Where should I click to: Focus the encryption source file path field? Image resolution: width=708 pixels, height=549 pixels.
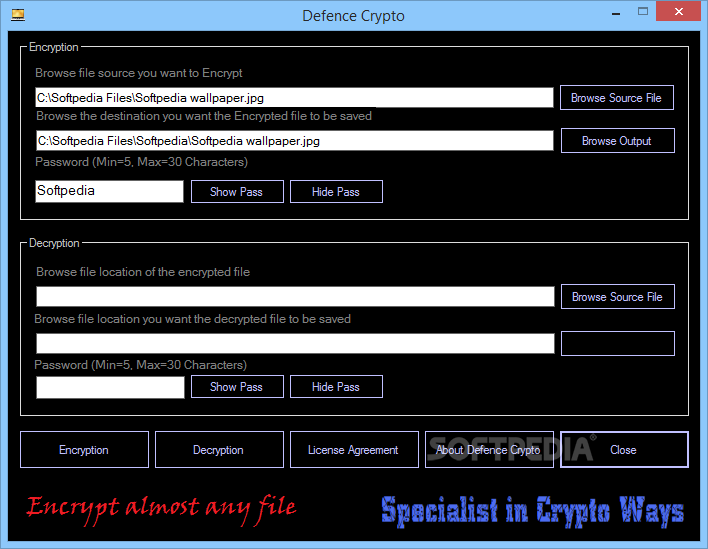[294, 98]
